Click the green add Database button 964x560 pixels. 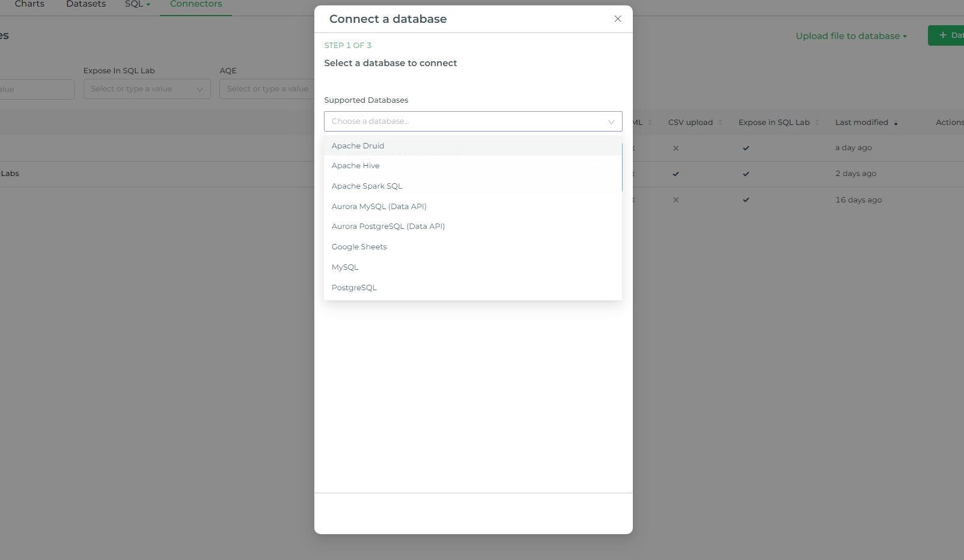[947, 35]
